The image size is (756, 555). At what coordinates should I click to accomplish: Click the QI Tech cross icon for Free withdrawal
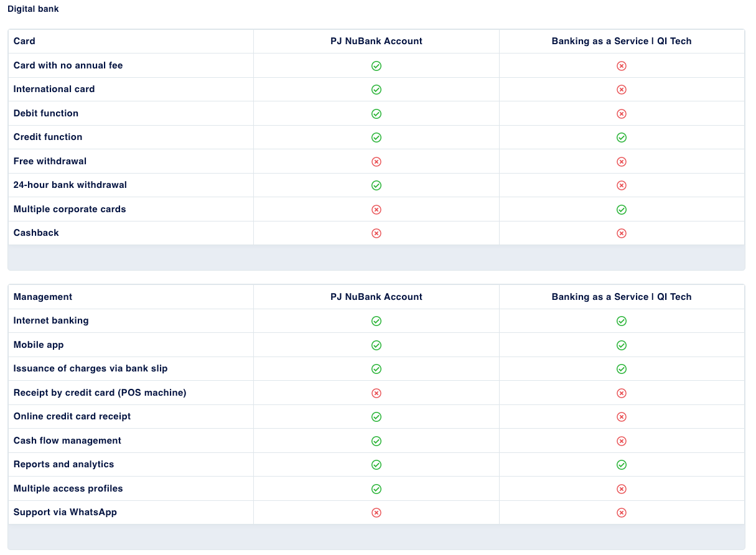tap(622, 162)
